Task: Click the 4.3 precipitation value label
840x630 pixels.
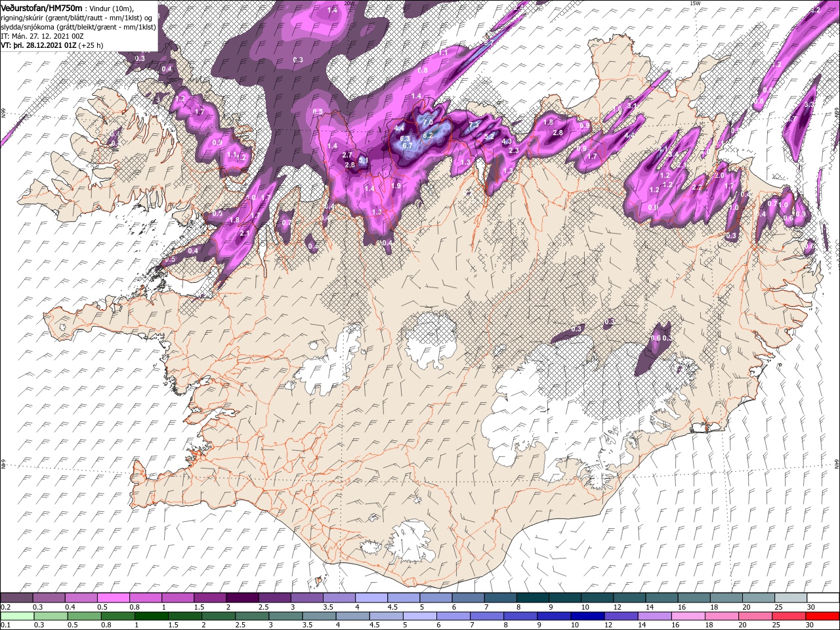Action: point(507,142)
